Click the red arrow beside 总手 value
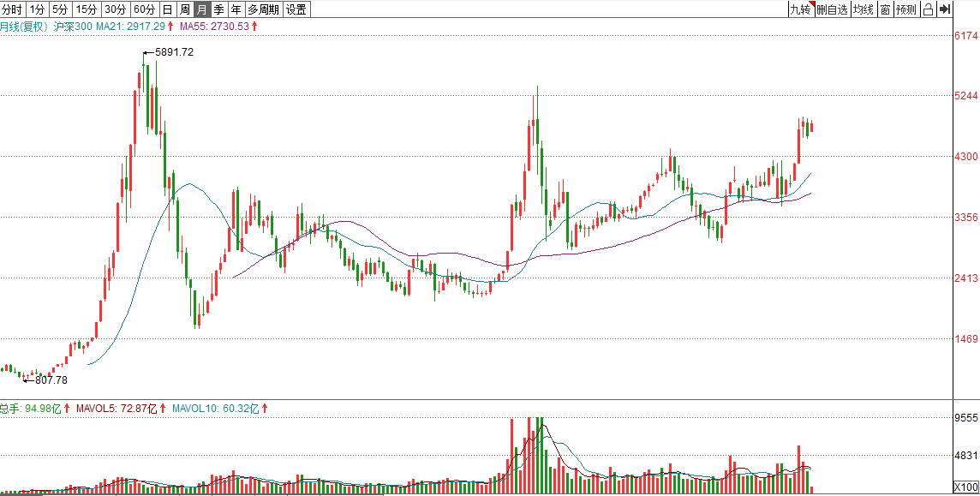Image resolution: width=980 pixels, height=496 pixels. click(x=67, y=409)
